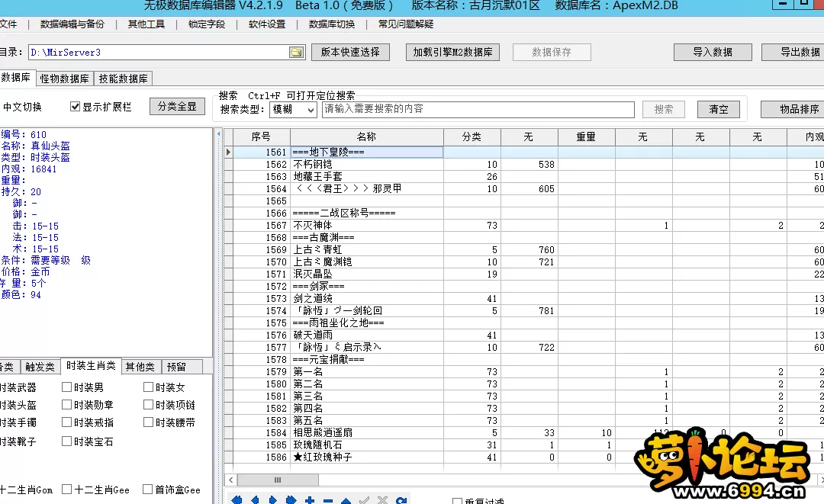Click the refresh data navigator icon
Image resolution: width=824 pixels, height=504 pixels.
(x=401, y=500)
